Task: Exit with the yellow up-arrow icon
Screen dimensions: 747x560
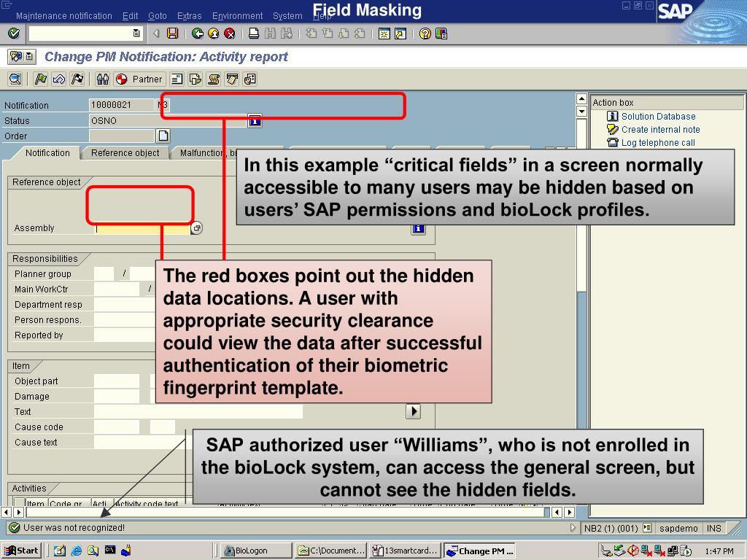Action: (x=214, y=34)
